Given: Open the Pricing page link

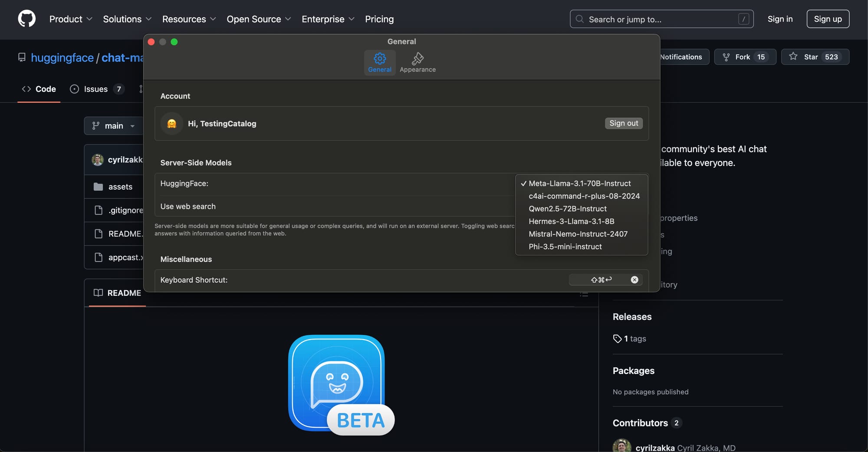Looking at the screenshot, I should point(379,19).
